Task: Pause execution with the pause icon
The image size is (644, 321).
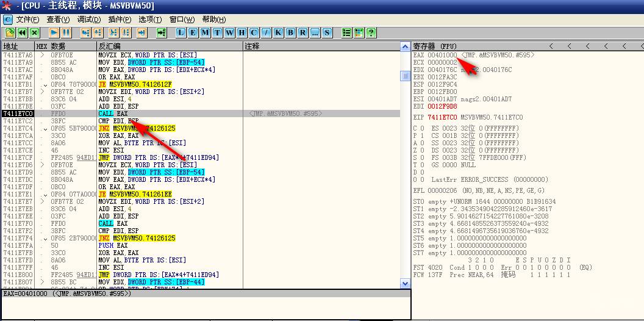Action: point(66,33)
